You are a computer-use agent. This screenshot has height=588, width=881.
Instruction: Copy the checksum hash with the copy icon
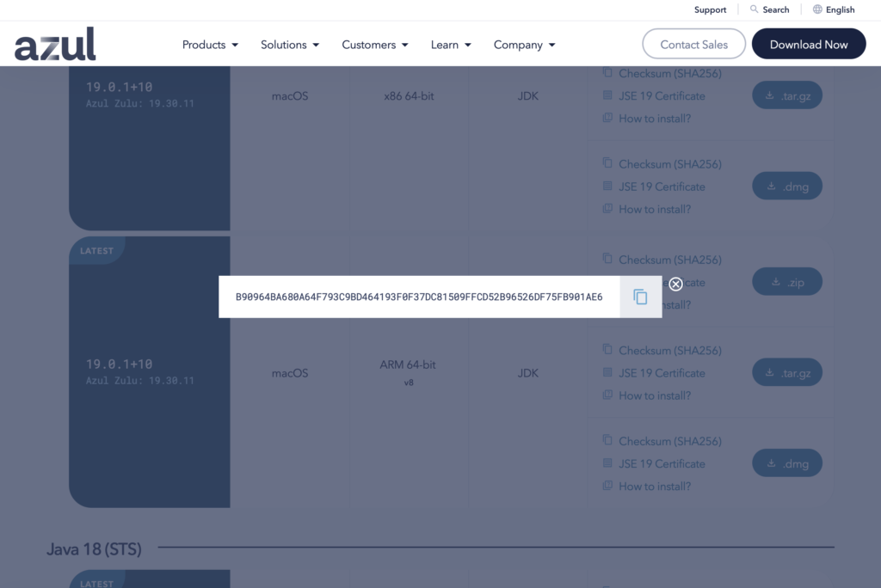coord(640,297)
